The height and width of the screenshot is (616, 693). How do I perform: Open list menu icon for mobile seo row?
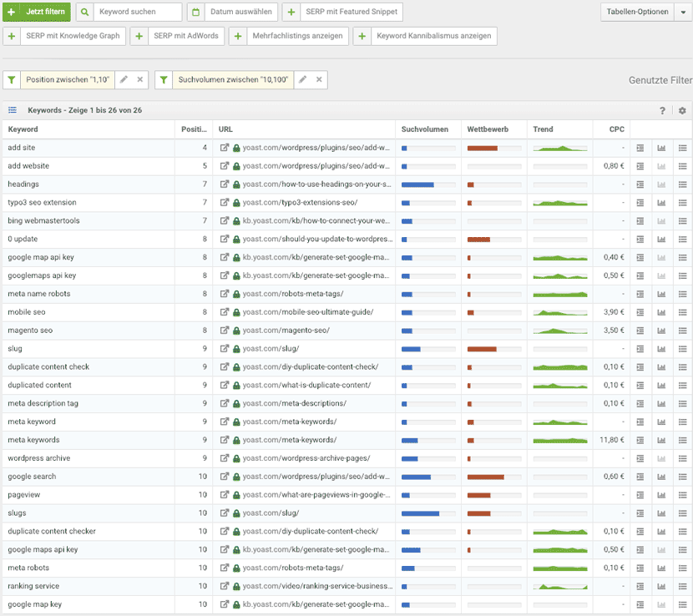(x=682, y=312)
